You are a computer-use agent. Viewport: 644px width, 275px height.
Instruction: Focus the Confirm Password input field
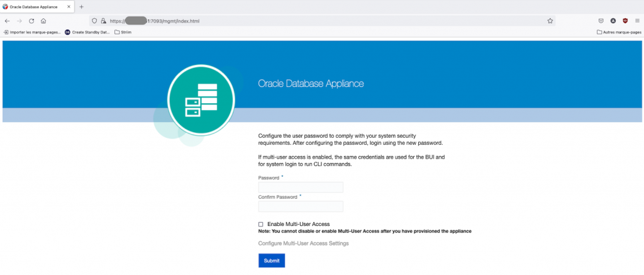[301, 206]
